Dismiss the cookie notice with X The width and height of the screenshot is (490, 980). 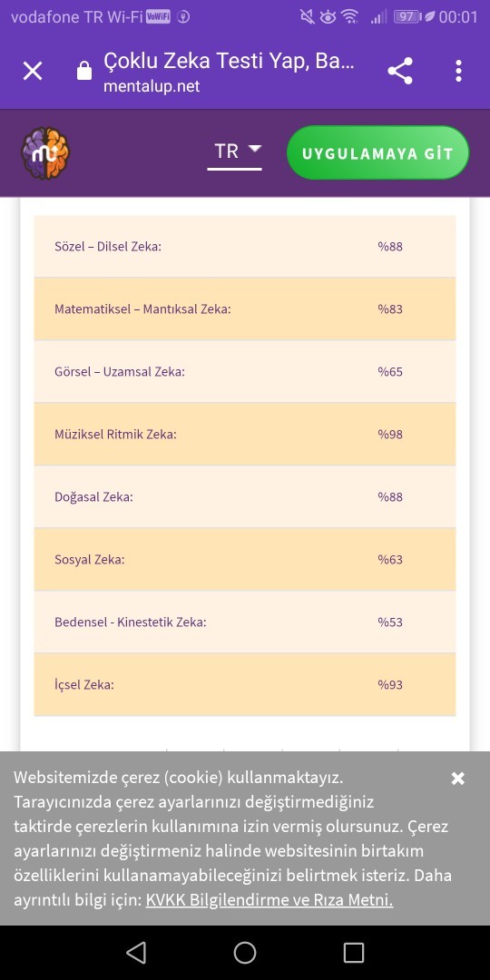(458, 779)
